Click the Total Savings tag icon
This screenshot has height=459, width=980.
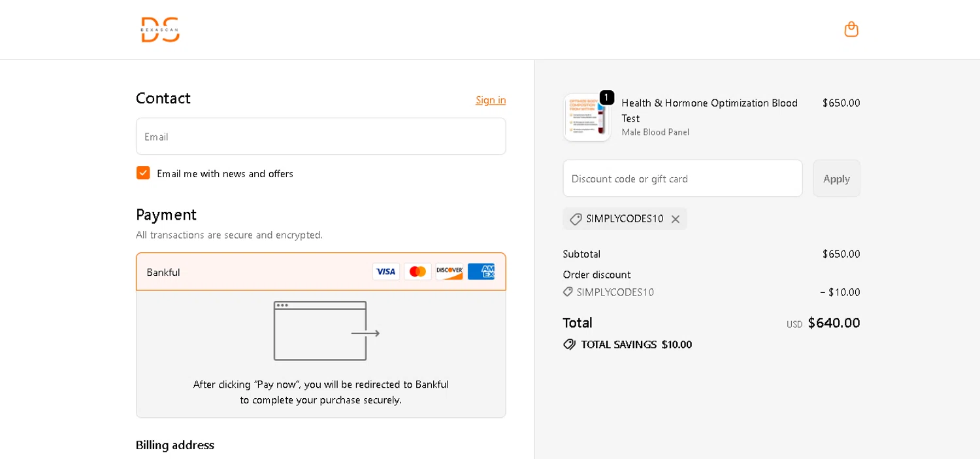570,345
